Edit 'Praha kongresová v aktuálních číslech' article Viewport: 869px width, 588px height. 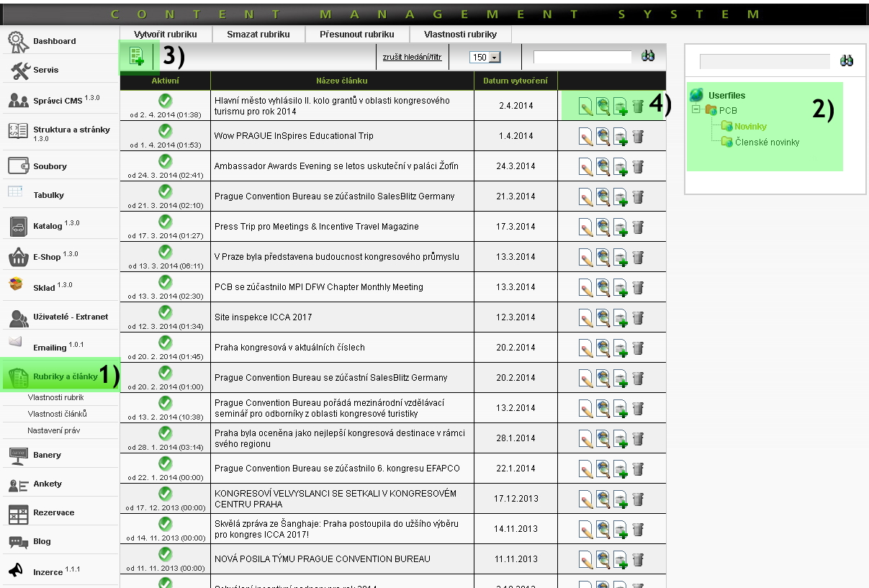coord(586,348)
